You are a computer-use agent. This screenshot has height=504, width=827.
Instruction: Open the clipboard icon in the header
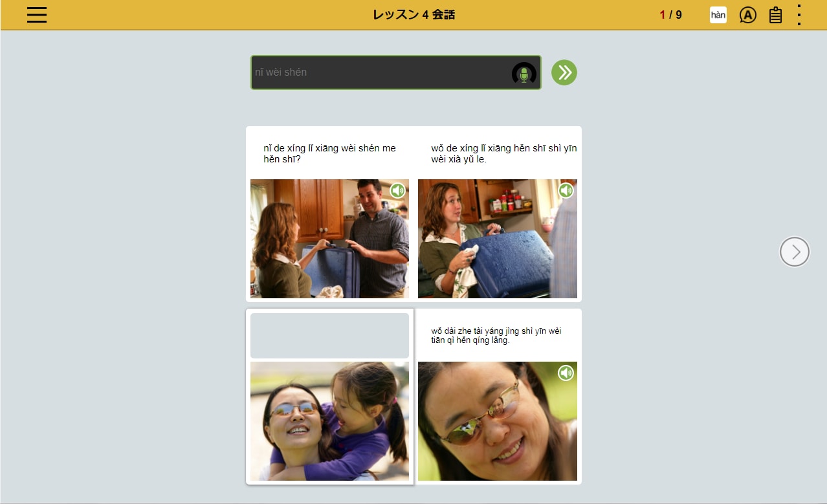[x=775, y=15]
